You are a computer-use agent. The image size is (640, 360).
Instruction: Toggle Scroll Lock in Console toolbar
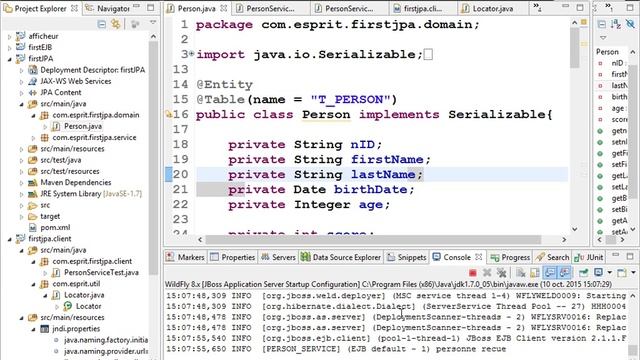pos(534,272)
